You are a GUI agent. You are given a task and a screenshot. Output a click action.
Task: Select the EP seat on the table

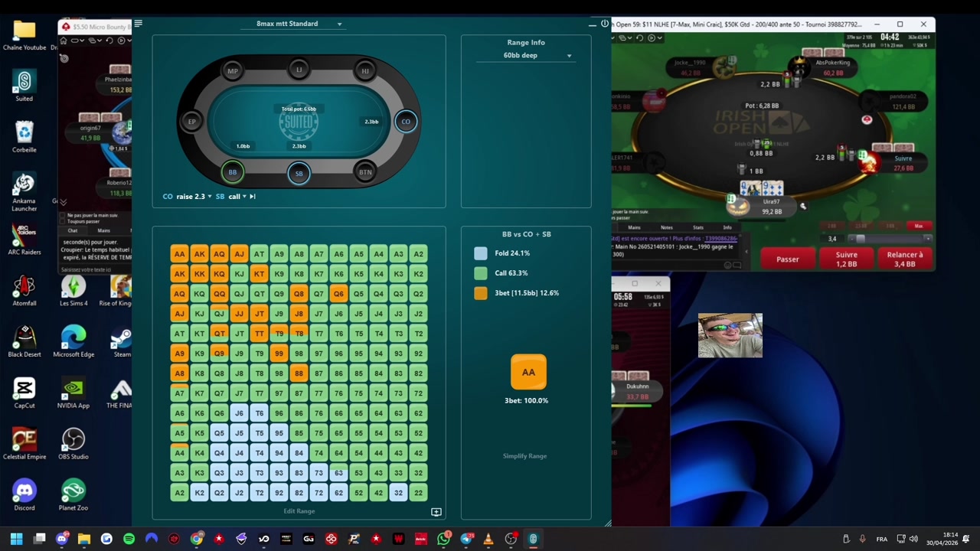pyautogui.click(x=192, y=122)
